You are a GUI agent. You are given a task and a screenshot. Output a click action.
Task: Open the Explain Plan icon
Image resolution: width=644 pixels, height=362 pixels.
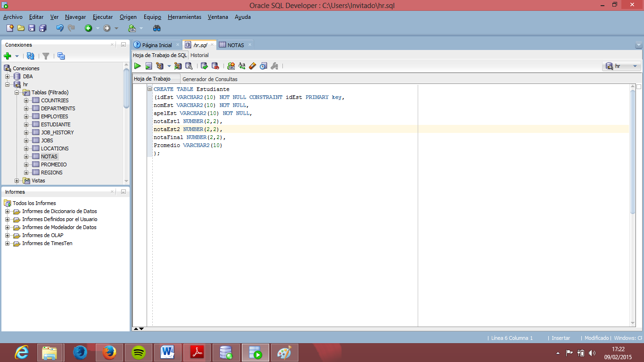pyautogui.click(x=159, y=66)
